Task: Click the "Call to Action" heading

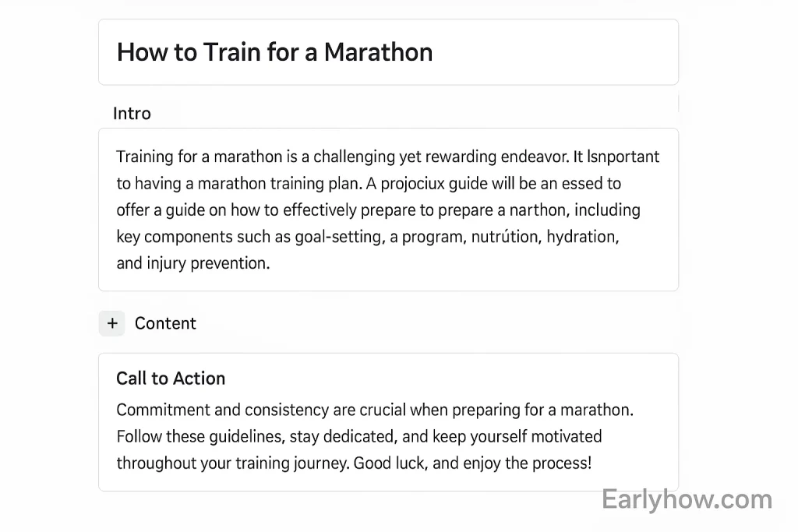Action: tap(171, 379)
